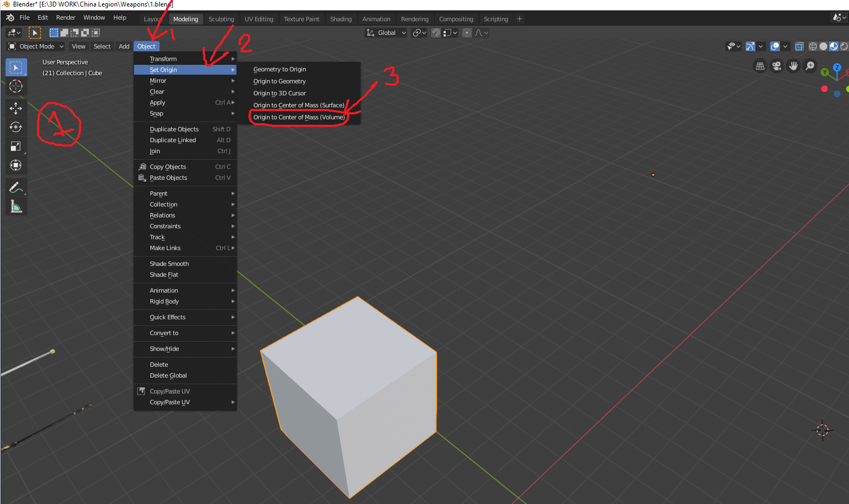Switch to the Sculpting workspace tab
The image size is (849, 504).
(221, 19)
